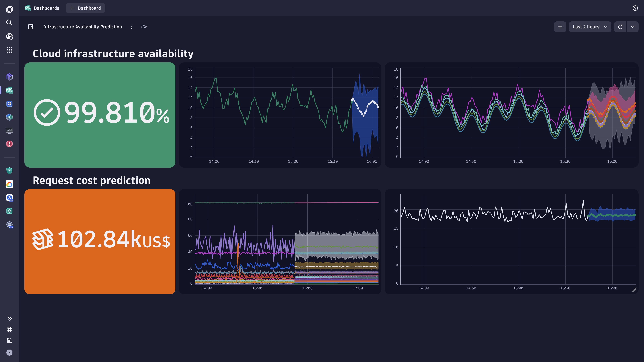The height and width of the screenshot is (362, 644).
Task: Open the apps grid launcher
Action: point(9,50)
